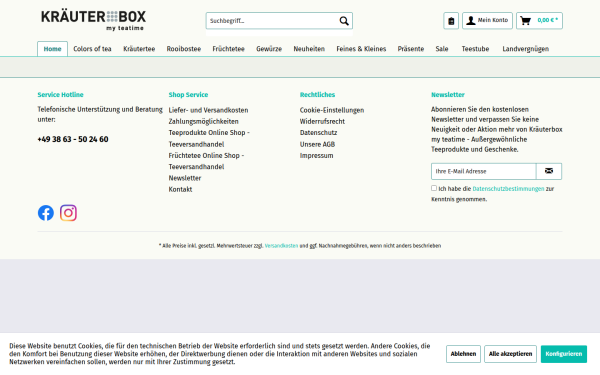The height and width of the screenshot is (375, 600).
Task: Open Präsente category
Action: (x=411, y=49)
